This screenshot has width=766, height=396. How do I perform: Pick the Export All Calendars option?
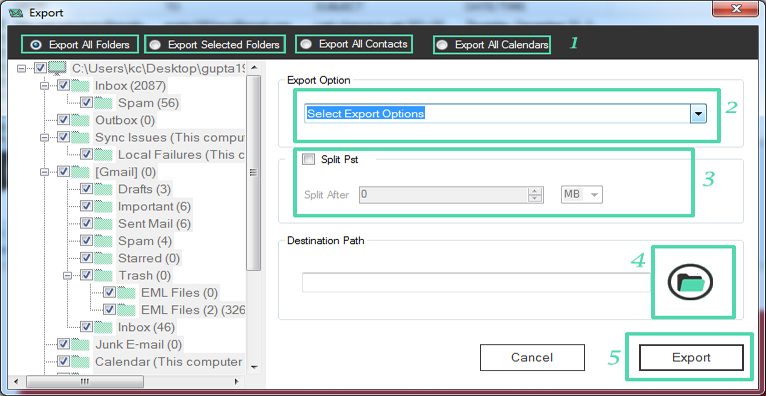(x=442, y=45)
